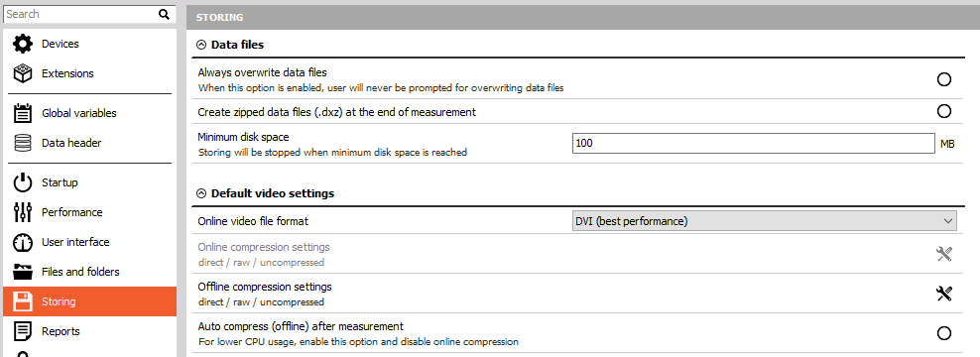This screenshot has width=980, height=357.
Task: Click the Startup power icon
Action: point(23,182)
